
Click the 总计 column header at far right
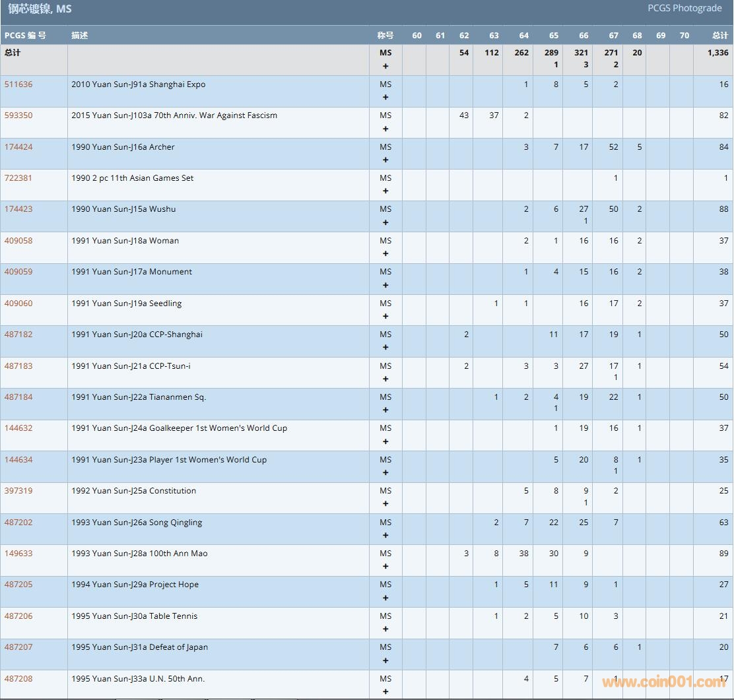[720, 36]
